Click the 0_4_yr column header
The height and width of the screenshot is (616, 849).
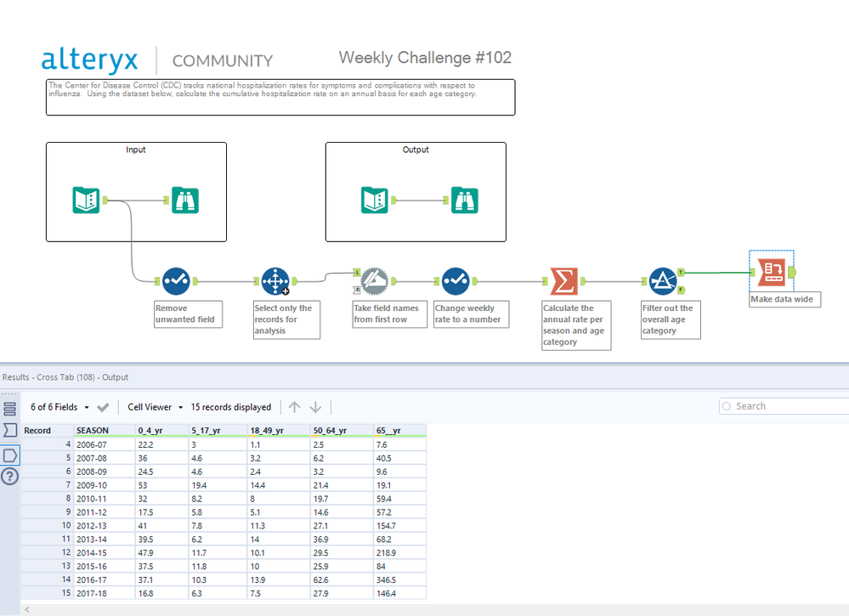pyautogui.click(x=161, y=430)
